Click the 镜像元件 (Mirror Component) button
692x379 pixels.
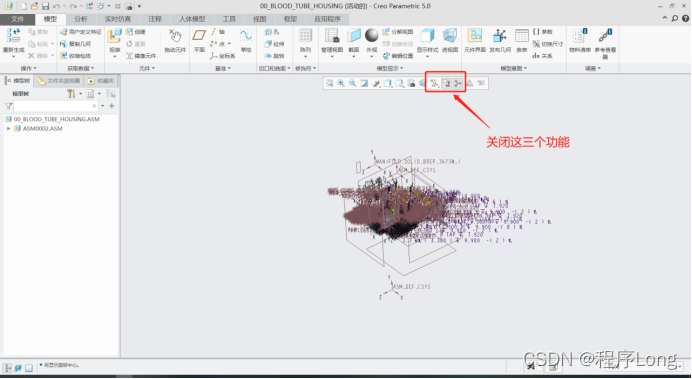tap(141, 56)
